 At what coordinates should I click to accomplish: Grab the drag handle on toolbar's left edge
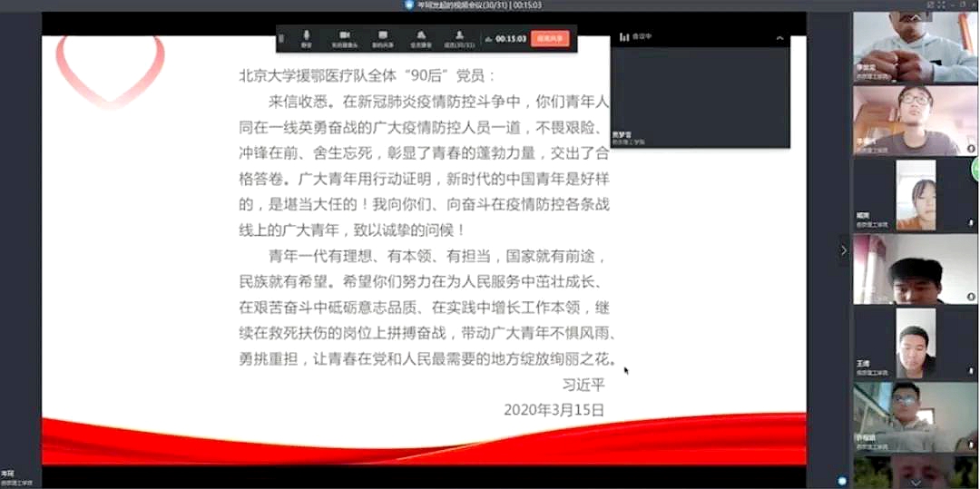(281, 38)
